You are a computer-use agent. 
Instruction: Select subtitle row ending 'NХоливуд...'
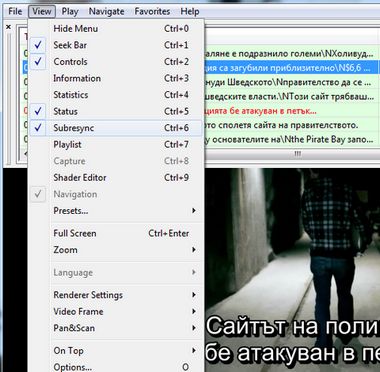coord(290,54)
